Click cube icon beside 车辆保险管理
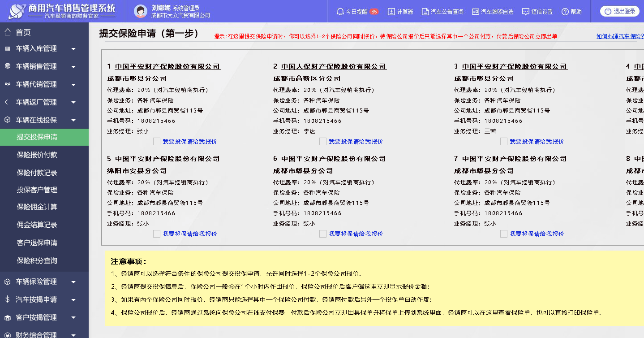The image size is (644, 338). [x=8, y=282]
